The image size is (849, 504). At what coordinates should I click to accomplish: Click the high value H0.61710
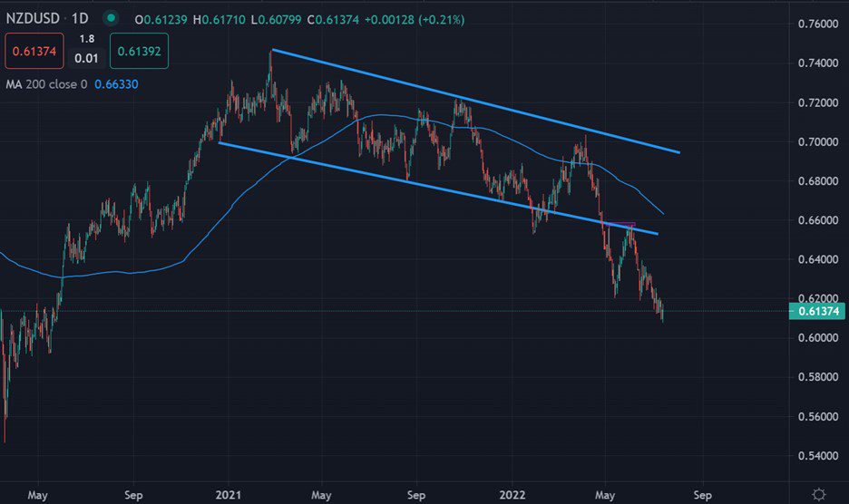tap(220, 19)
